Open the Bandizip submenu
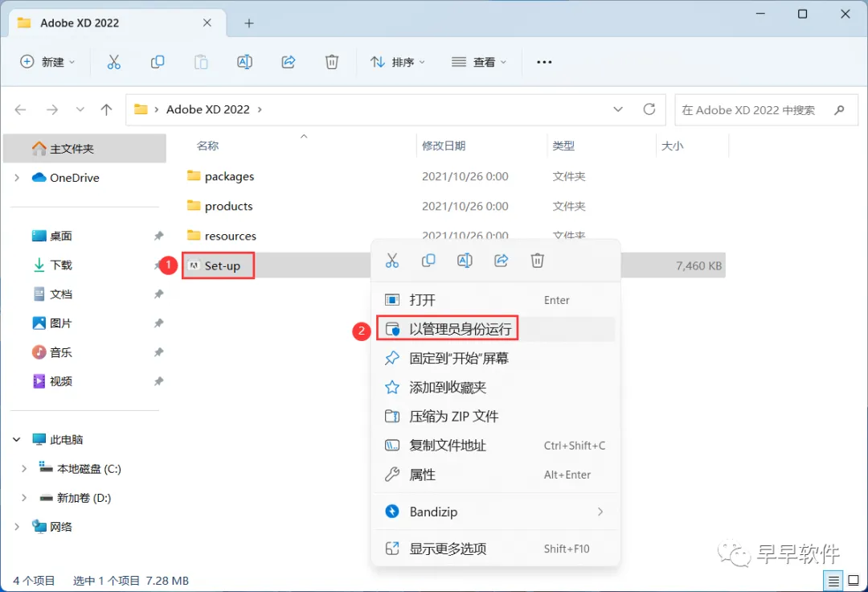Screen dimensions: 868x592 click(495, 512)
